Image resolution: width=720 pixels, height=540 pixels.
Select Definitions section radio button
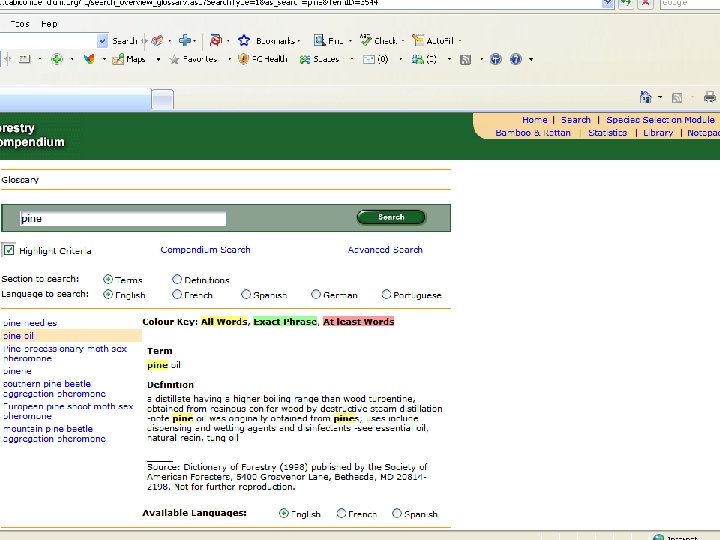click(x=177, y=279)
